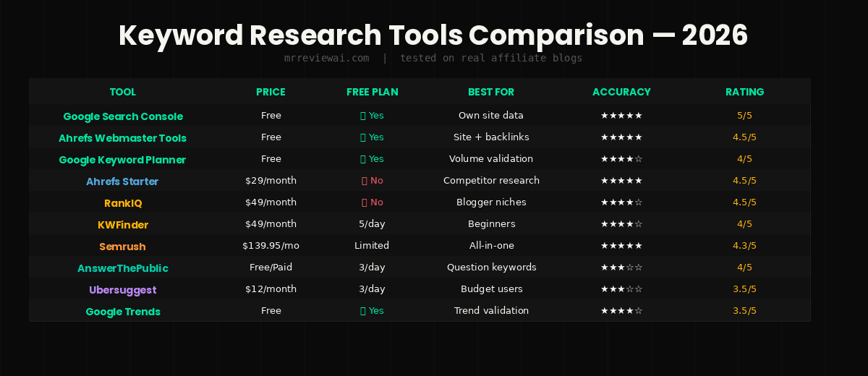Click the Blogger niches cell
The height and width of the screenshot is (376, 868).
[491, 202]
